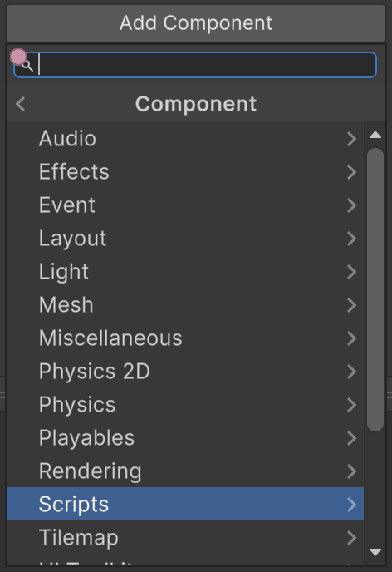This screenshot has width=392, height=572.
Task: Open the highlighted Scripts category
Action: 185,504
